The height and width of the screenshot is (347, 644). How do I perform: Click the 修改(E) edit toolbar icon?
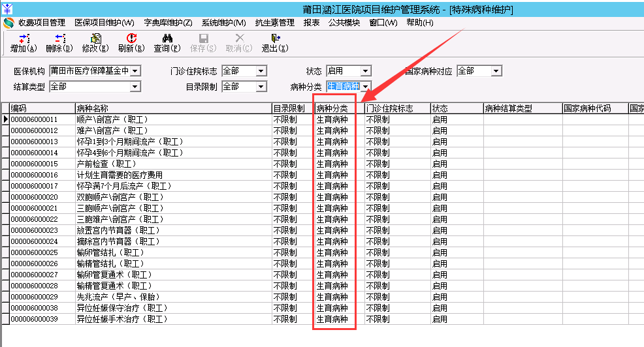pos(96,38)
